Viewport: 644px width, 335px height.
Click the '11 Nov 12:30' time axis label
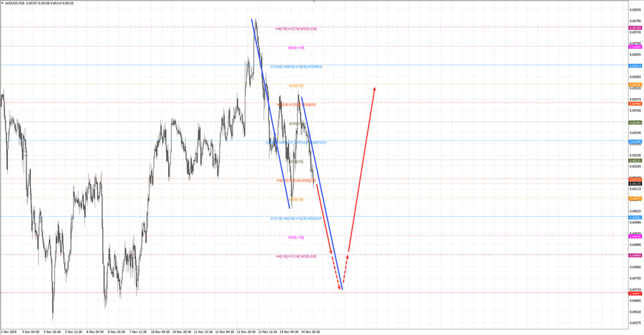tap(203, 331)
